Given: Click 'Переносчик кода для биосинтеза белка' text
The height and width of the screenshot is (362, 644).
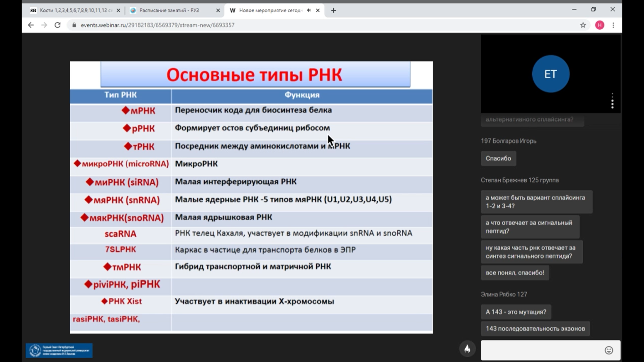Looking at the screenshot, I should click(x=253, y=110).
